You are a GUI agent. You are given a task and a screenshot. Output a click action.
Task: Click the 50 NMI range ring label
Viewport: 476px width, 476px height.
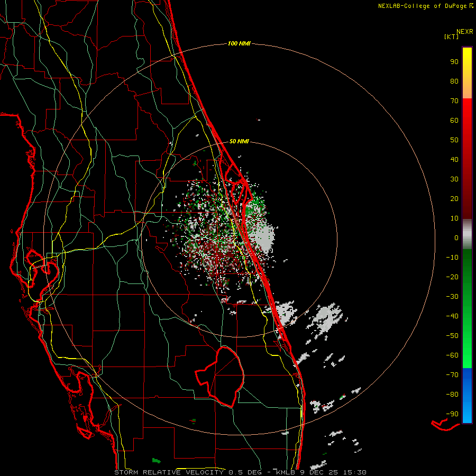click(x=239, y=141)
